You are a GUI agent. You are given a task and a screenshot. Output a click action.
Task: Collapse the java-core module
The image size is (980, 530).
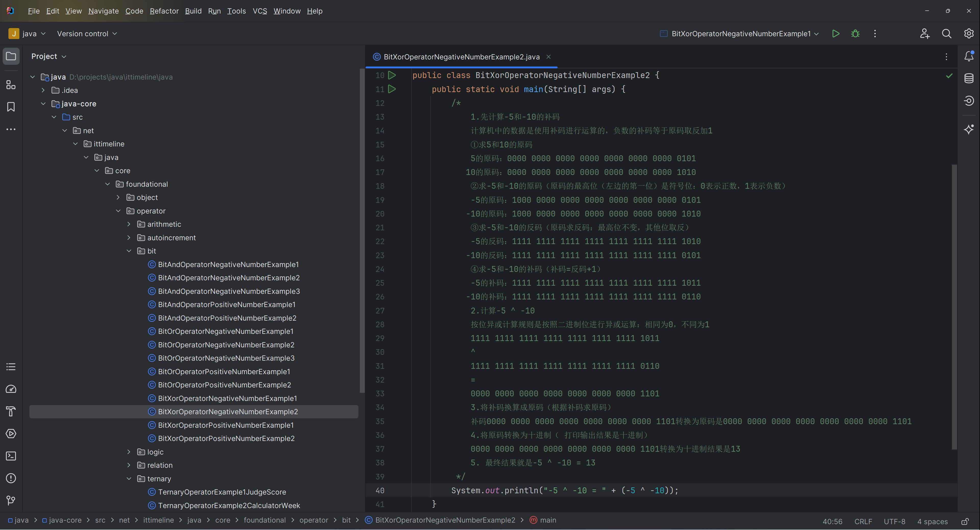pyautogui.click(x=43, y=104)
